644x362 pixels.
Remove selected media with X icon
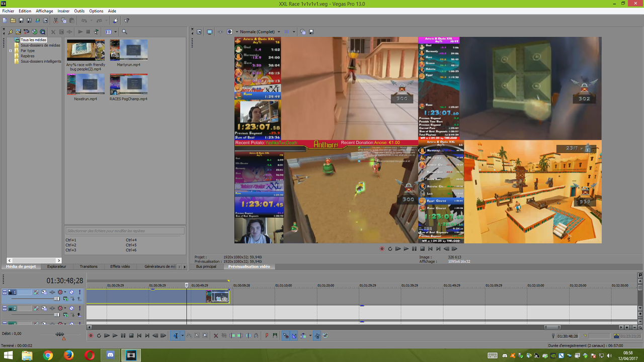(53, 32)
